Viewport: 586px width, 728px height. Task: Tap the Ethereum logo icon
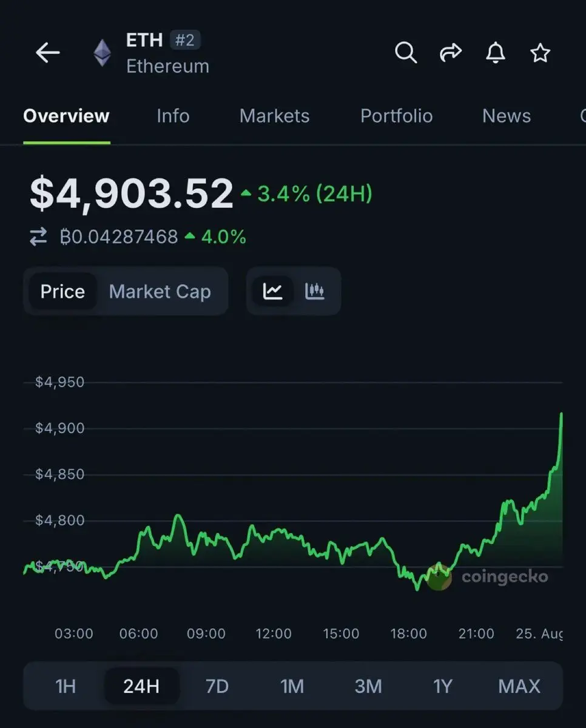click(x=102, y=53)
